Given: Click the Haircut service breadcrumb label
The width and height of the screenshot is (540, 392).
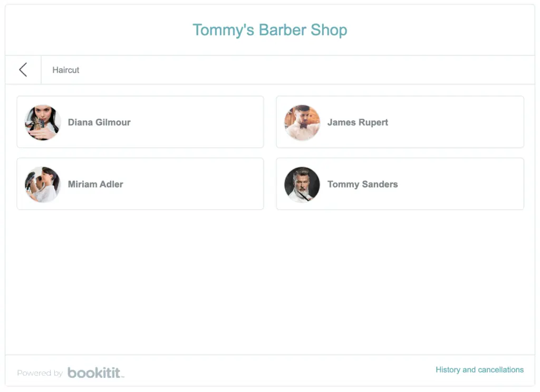Looking at the screenshot, I should tap(66, 70).
